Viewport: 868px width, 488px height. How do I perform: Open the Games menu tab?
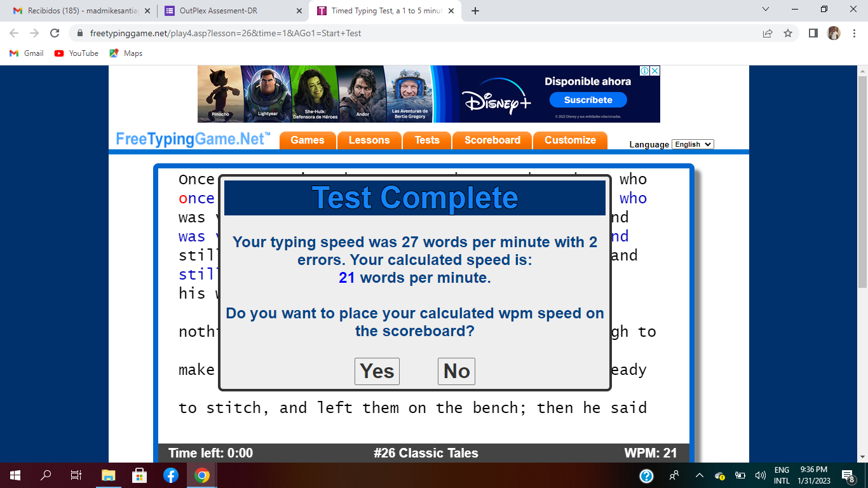pyautogui.click(x=308, y=140)
